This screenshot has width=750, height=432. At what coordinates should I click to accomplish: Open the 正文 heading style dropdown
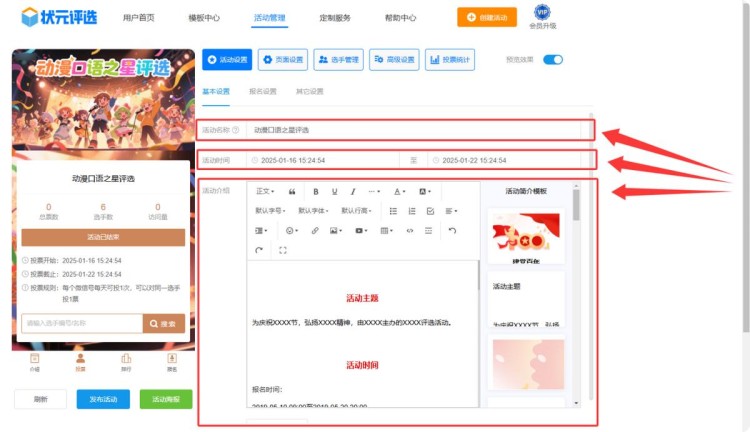pyautogui.click(x=265, y=191)
